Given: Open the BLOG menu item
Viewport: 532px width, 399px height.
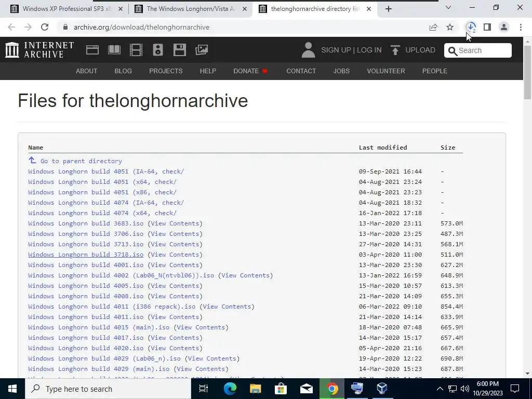Looking at the screenshot, I should pos(123,71).
